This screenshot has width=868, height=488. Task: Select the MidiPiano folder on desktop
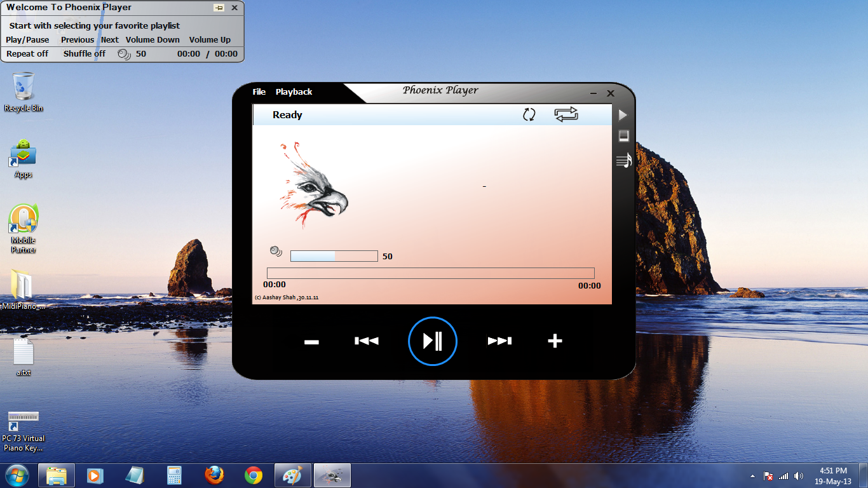pos(24,290)
